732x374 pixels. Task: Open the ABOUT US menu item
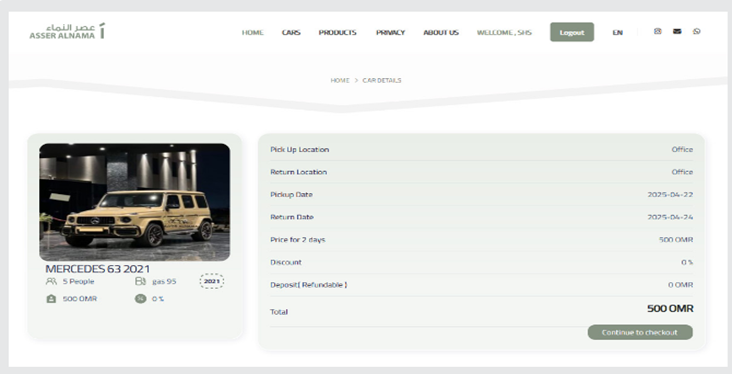441,32
